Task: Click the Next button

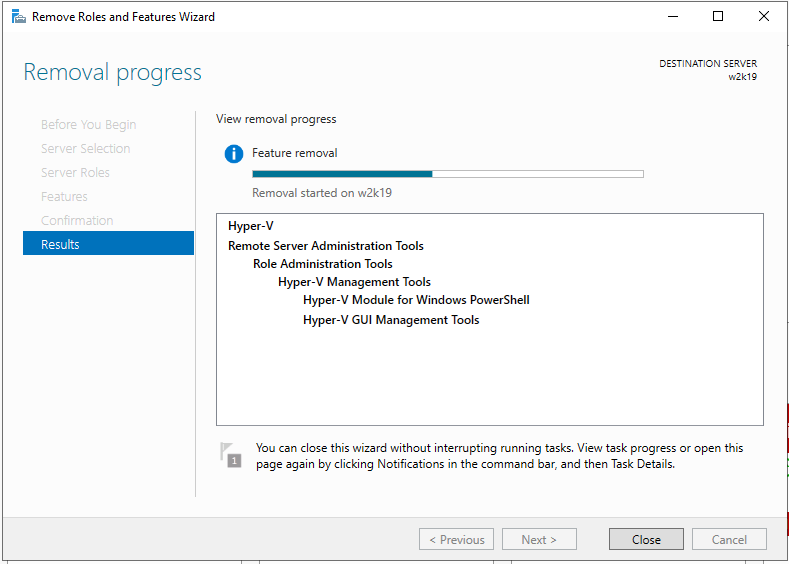Action: coord(538,540)
